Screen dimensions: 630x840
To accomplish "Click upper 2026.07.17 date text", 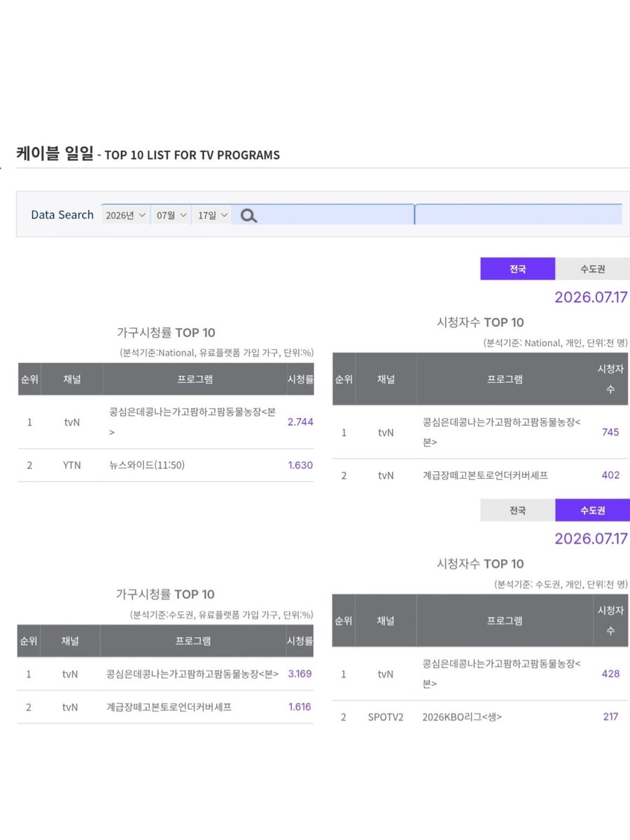I will click(x=591, y=297).
